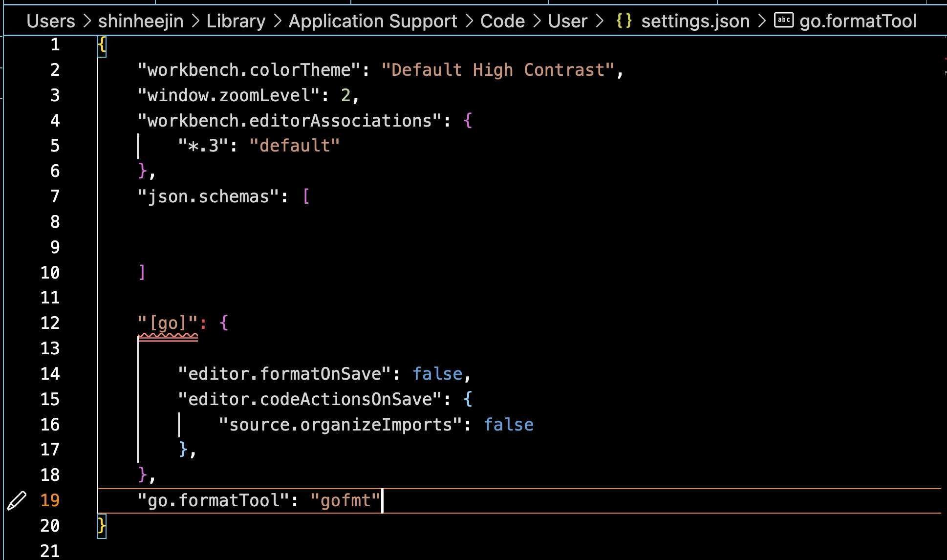Image resolution: width=947 pixels, height=560 pixels.
Task: Click line number 21 in the gutter
Action: [50, 551]
